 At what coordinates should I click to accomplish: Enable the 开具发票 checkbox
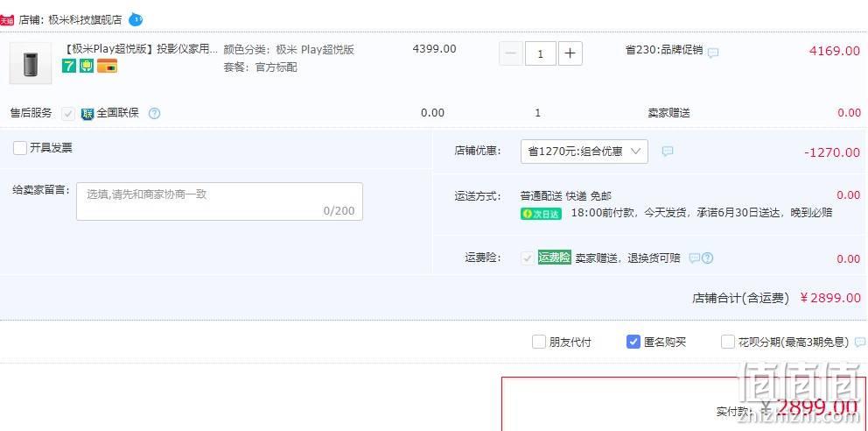point(20,148)
